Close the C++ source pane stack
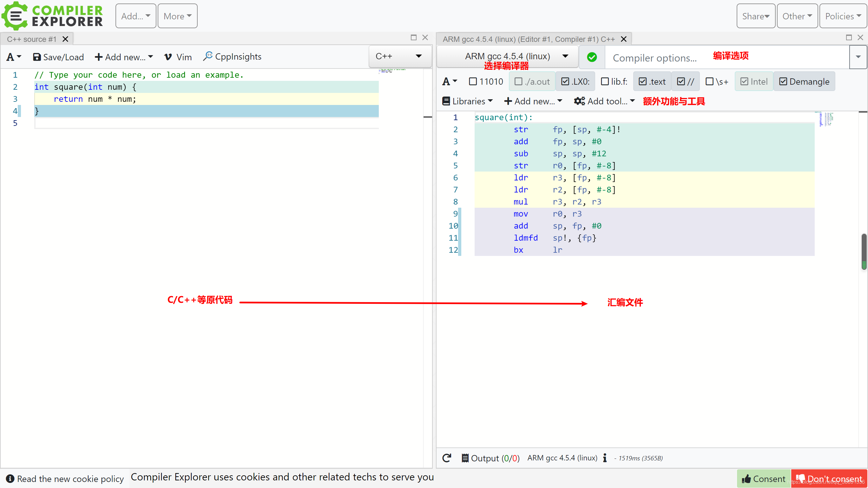 [x=425, y=38]
